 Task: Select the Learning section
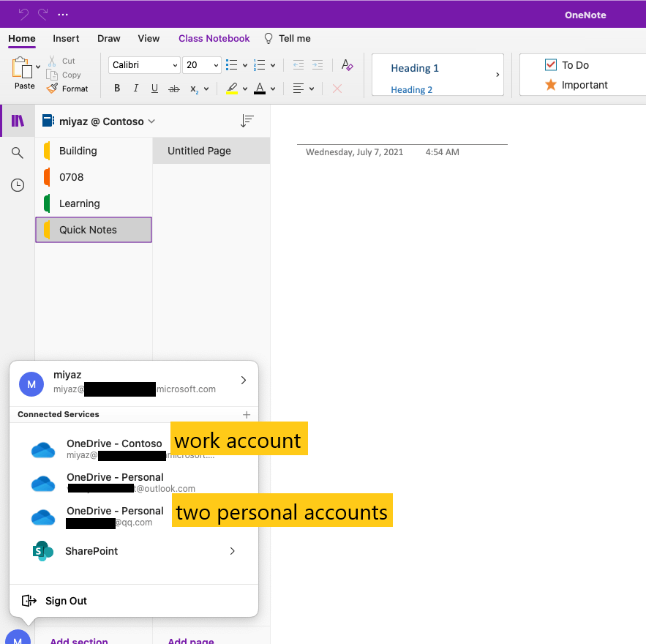94,203
